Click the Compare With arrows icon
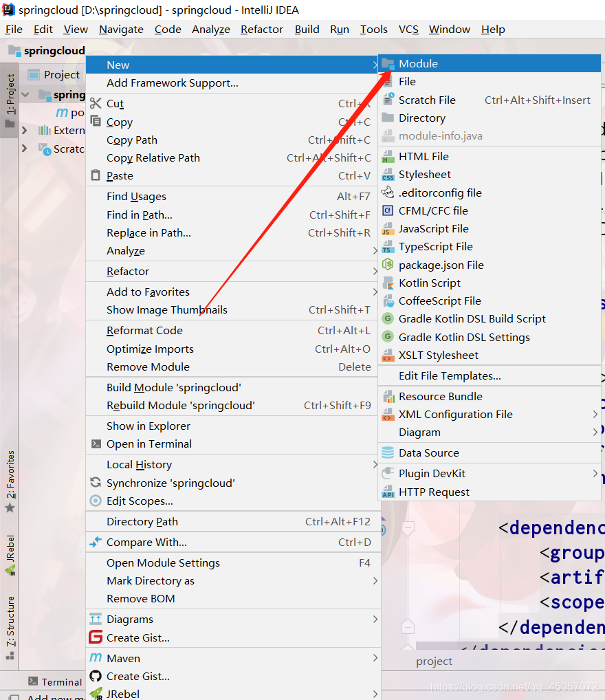 pyautogui.click(x=96, y=542)
